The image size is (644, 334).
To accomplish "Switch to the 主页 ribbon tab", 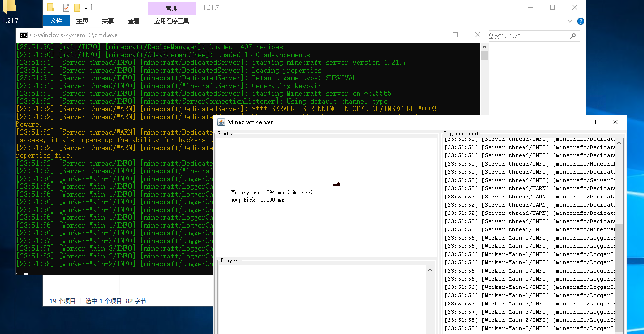I will pos(82,21).
